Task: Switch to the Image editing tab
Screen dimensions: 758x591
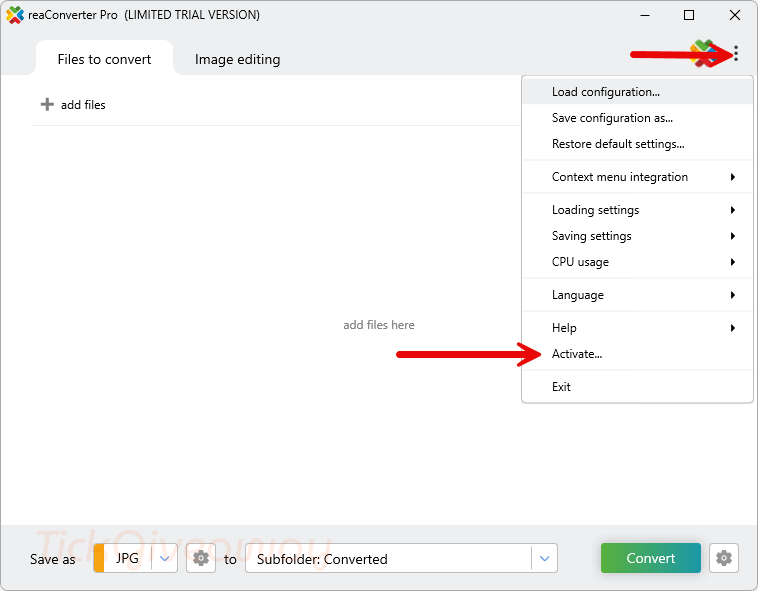Action: coord(237,59)
